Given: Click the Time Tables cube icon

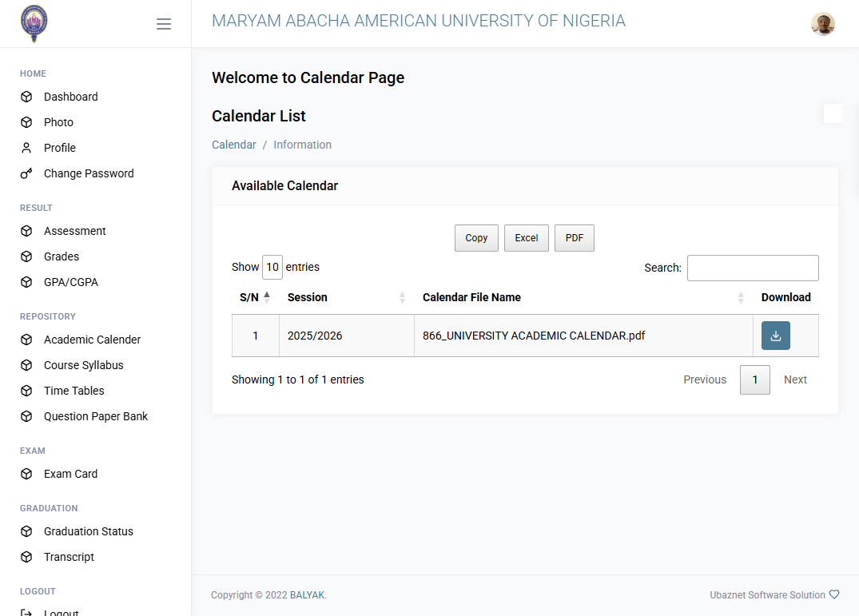Looking at the screenshot, I should [26, 391].
